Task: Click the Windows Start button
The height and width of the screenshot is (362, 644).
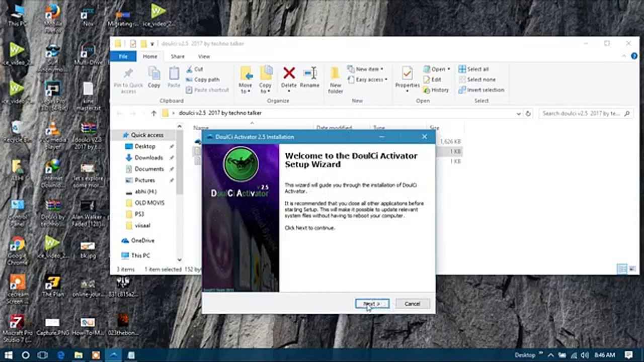Action: pyautogui.click(x=9, y=355)
